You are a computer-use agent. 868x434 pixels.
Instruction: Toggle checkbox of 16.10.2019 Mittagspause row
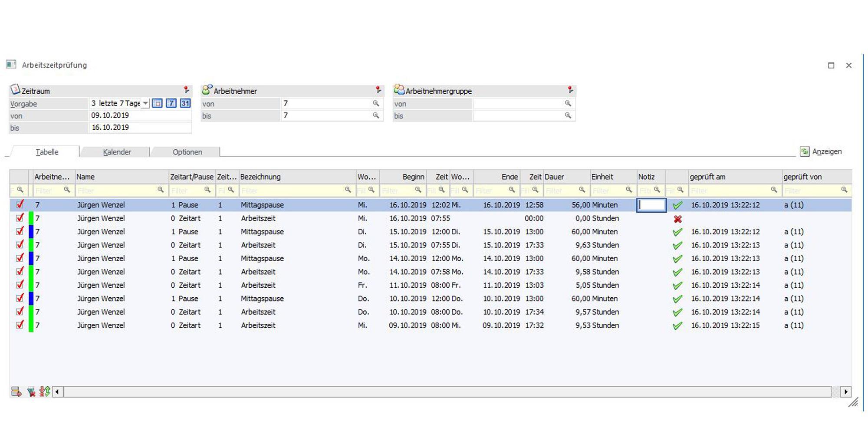point(20,204)
